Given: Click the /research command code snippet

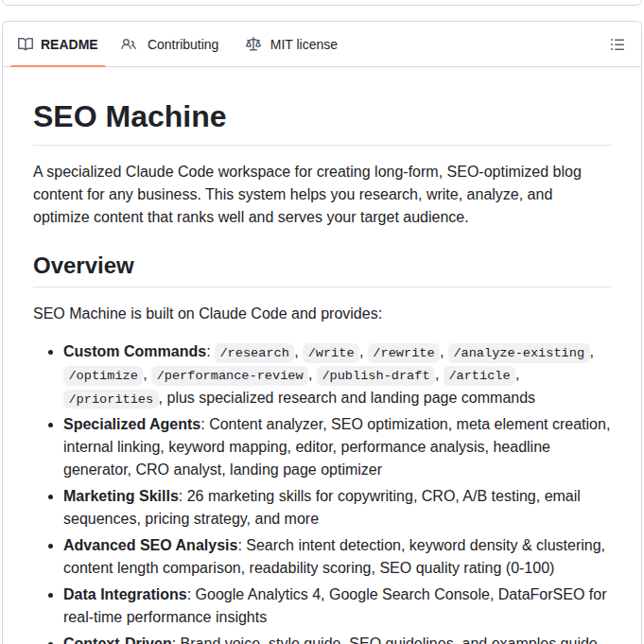Looking at the screenshot, I should tap(253, 353).
